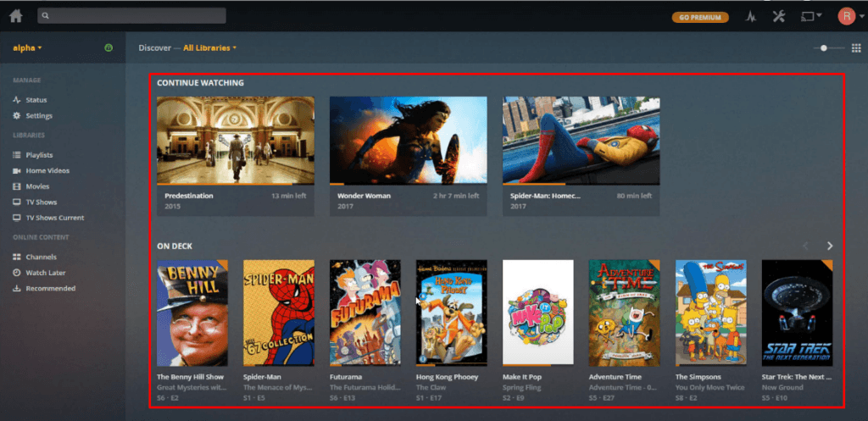The image size is (868, 421).
Task: Open the cast to player icon
Action: 808,17
